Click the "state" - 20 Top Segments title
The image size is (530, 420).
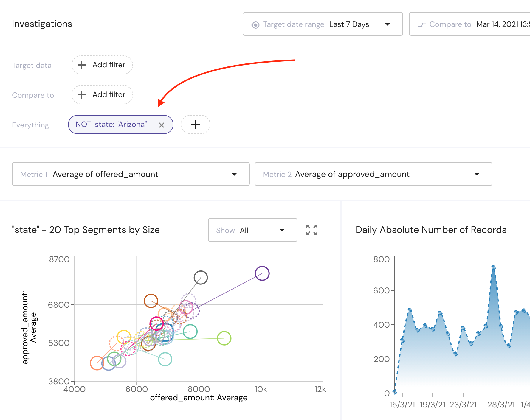pyautogui.click(x=86, y=230)
